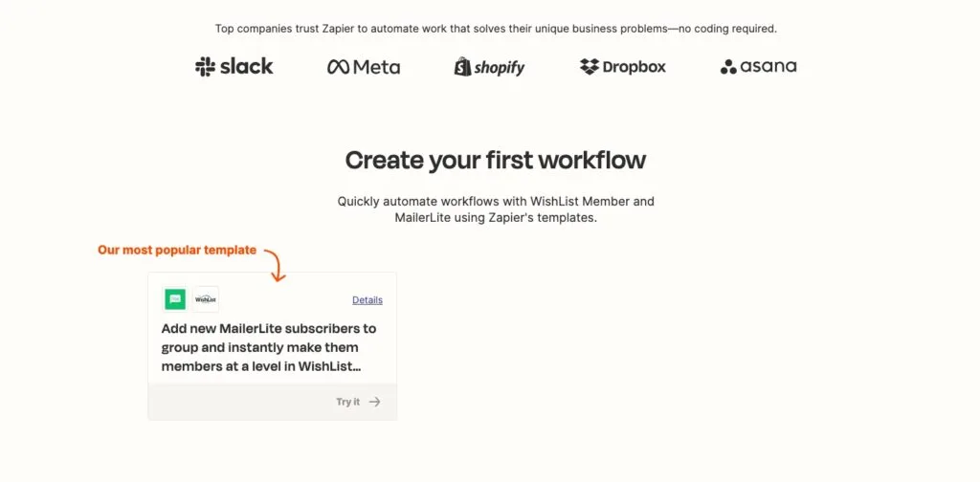Click the Meta infinity logo
Screen dimensions: 980x482
(x=338, y=67)
